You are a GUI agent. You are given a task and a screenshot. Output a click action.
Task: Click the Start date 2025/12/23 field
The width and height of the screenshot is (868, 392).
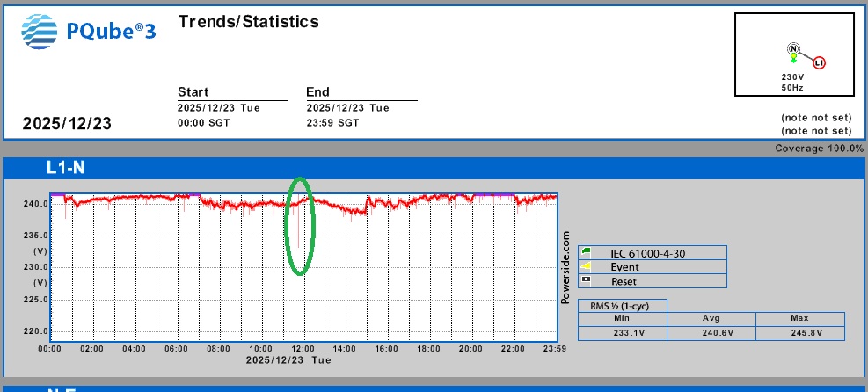pyautogui.click(x=218, y=108)
